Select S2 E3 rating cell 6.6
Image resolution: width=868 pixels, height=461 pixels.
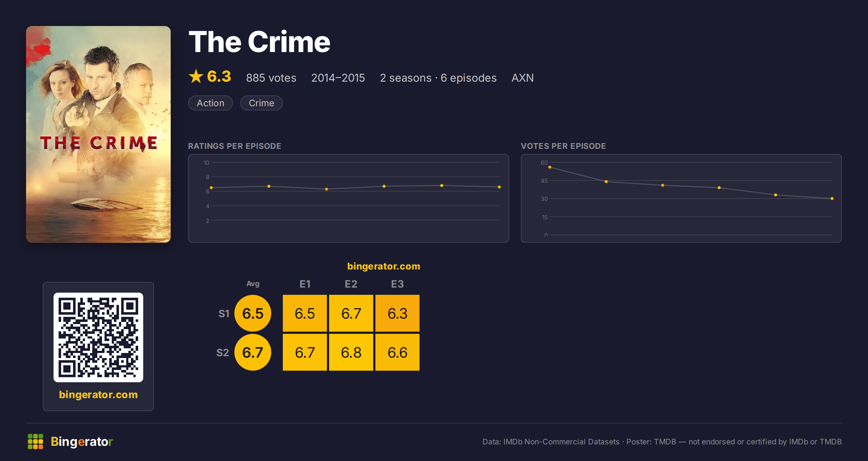pos(397,352)
